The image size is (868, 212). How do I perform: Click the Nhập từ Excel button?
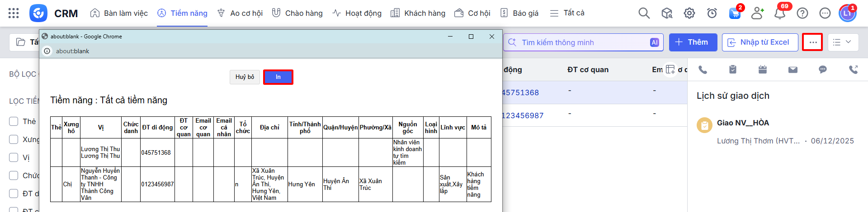[759, 42]
